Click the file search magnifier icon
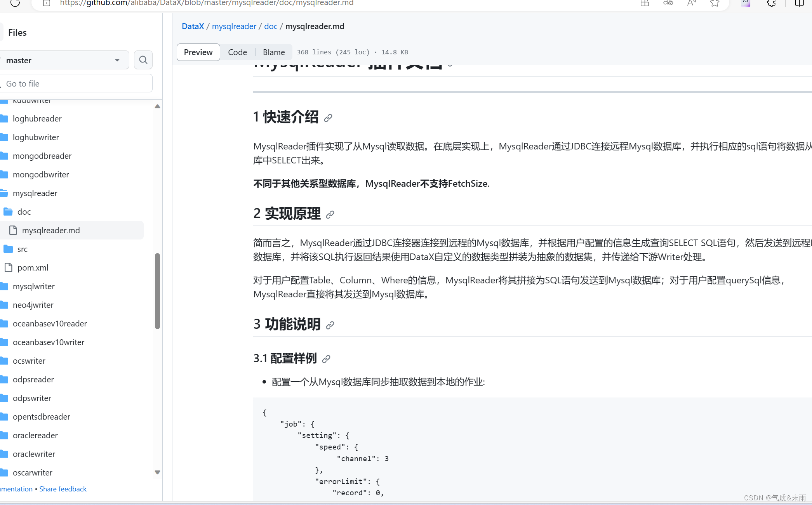812x505 pixels. 143,60
